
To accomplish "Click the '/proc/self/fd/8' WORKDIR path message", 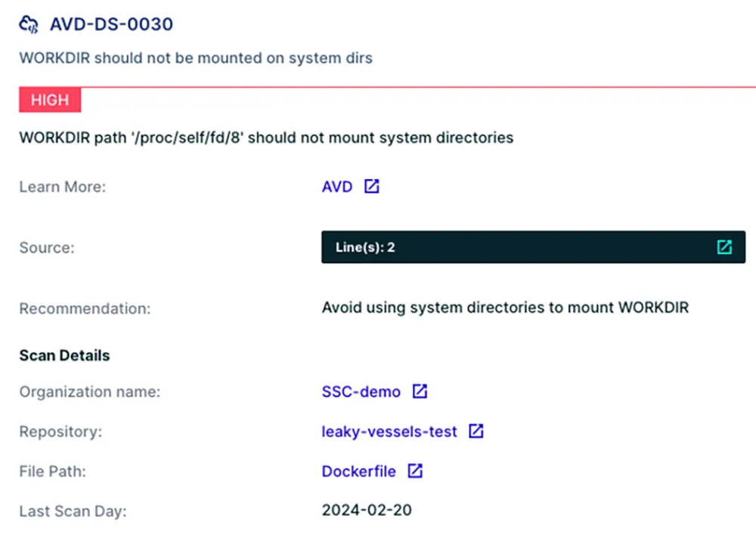I will coord(266,138).
